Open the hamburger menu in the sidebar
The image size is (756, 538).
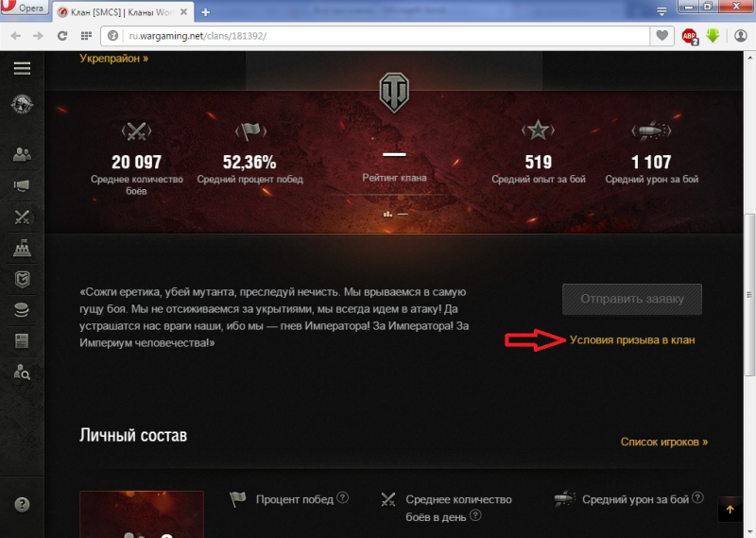click(x=22, y=68)
